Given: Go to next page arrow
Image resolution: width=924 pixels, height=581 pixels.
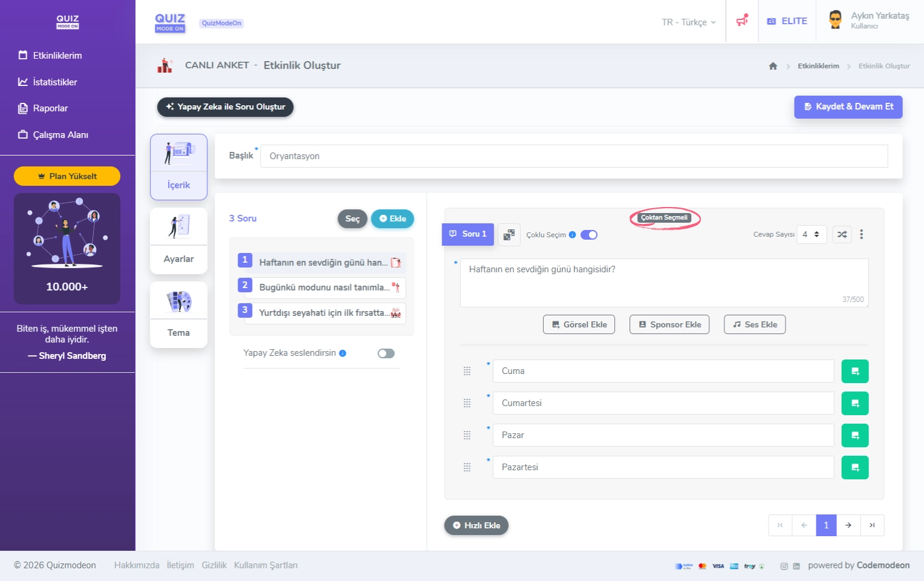Looking at the screenshot, I should pos(848,525).
